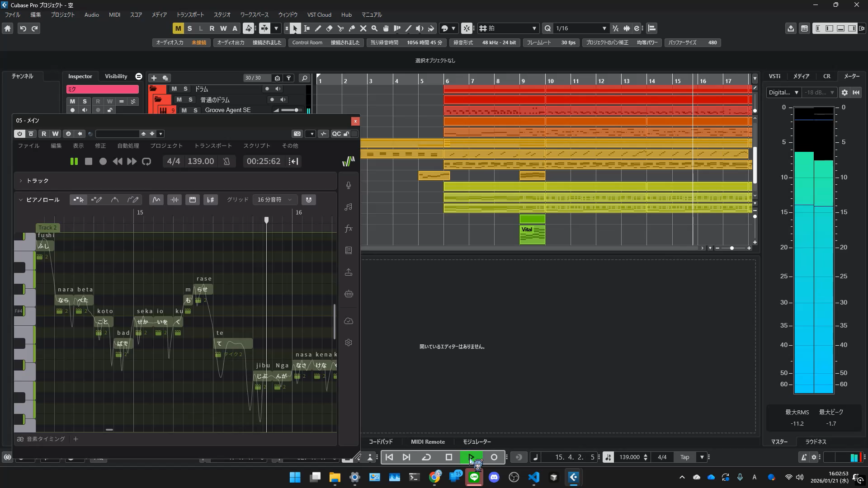This screenshot has width=868, height=488.
Task: Open the music note panel in plugin sidebar
Action: point(349,207)
